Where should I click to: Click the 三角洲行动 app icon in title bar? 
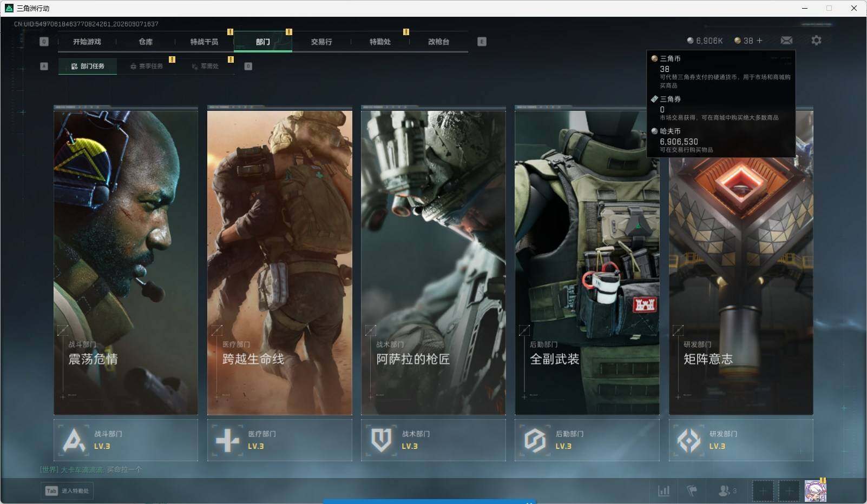(x=9, y=8)
